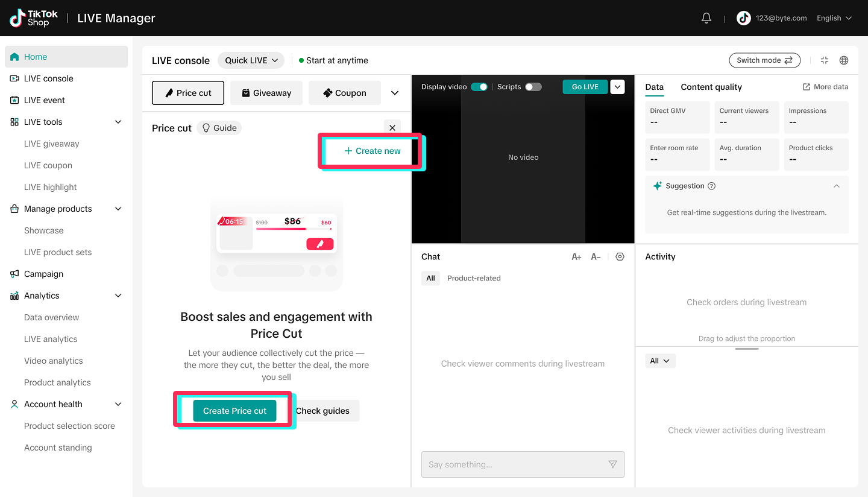Open the More data link
Viewport: 868px width, 497px height.
(825, 87)
